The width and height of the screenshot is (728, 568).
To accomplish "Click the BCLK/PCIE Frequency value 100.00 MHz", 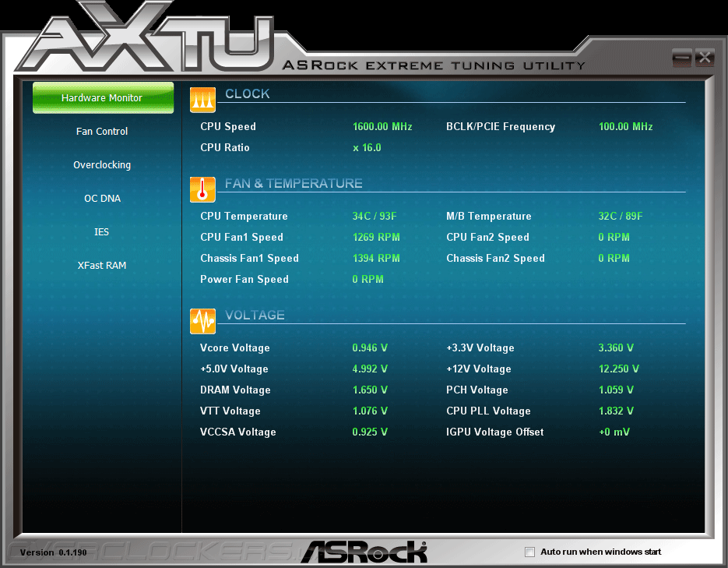I will [x=625, y=126].
